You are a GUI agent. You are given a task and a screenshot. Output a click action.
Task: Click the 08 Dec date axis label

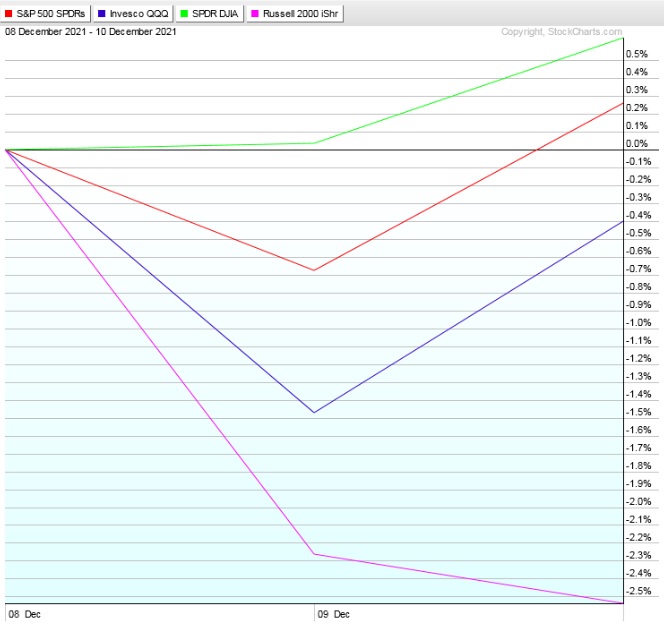point(25,614)
